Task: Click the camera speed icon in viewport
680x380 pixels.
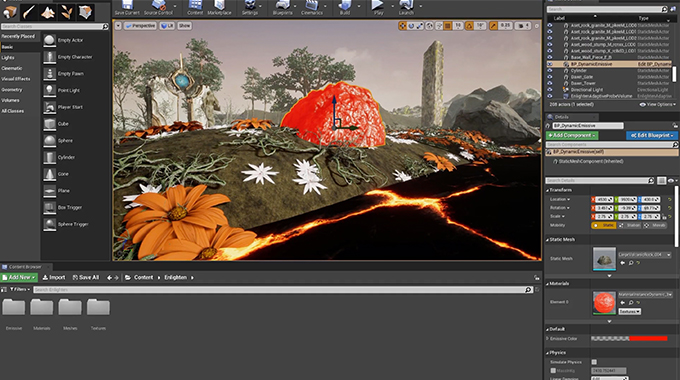Action: [x=524, y=26]
